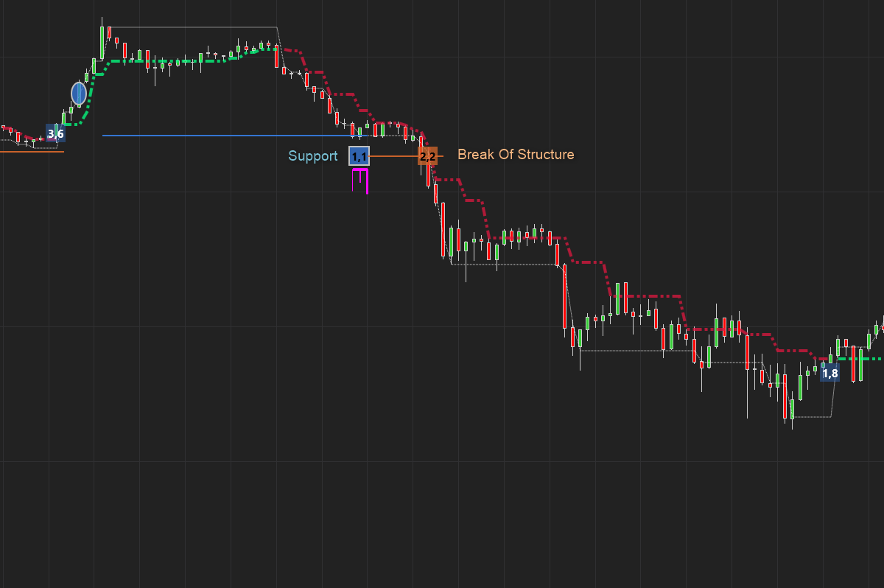Click the blue ellipse marker on the rally
The height and width of the screenshot is (588, 884).
(79, 94)
